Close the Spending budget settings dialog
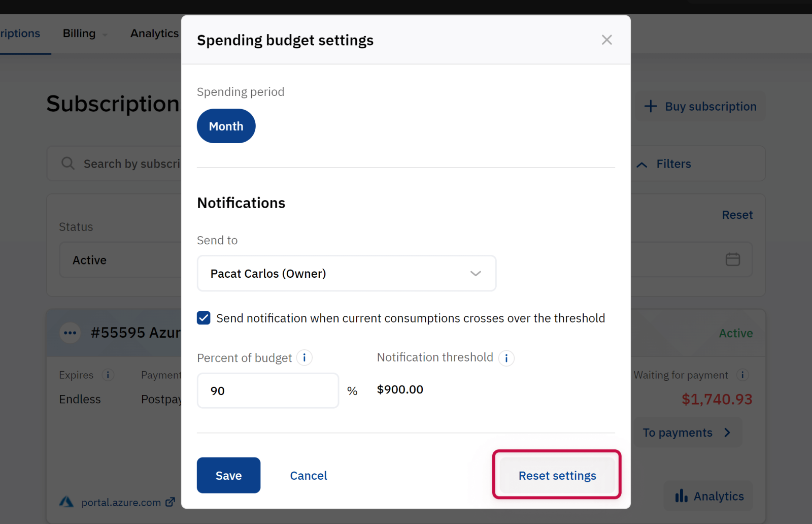This screenshot has height=524, width=812. tap(606, 40)
